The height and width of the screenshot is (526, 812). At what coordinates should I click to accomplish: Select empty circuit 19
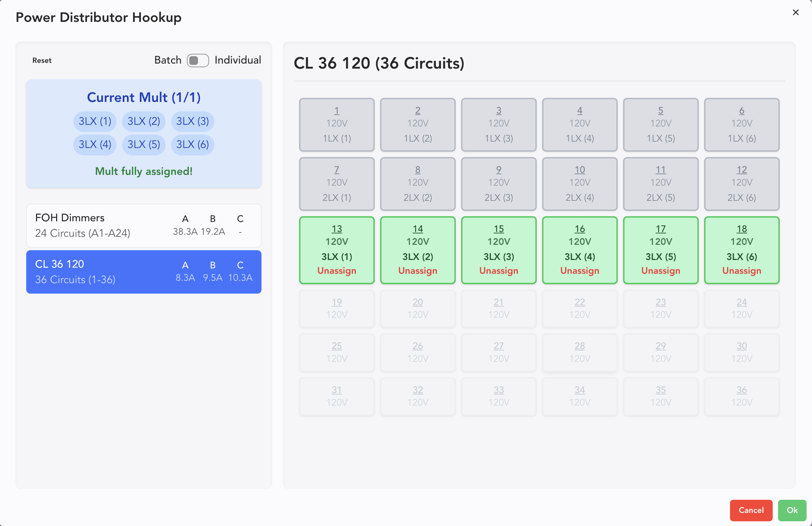point(336,308)
